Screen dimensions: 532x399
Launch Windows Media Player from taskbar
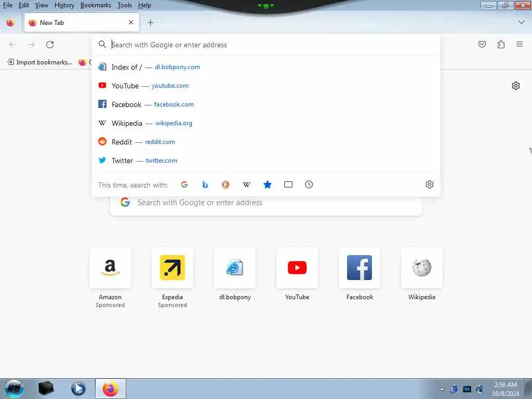tap(78, 389)
